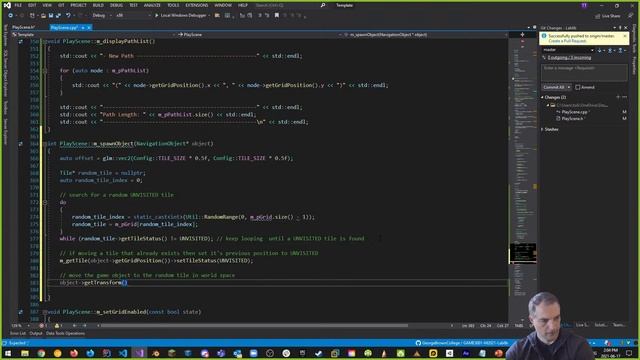Open the Template project scope dropdown

tap(94, 35)
